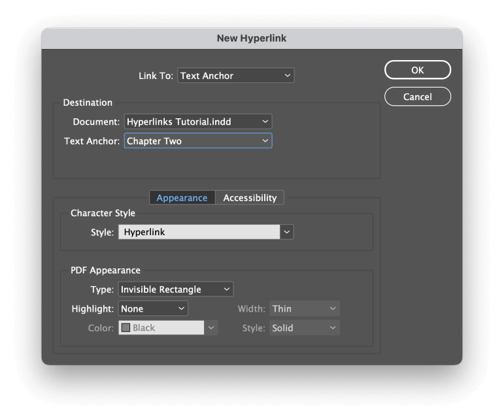Click the Link To chevron arrow
Viewport: 504px width, 420px height.
(x=288, y=76)
